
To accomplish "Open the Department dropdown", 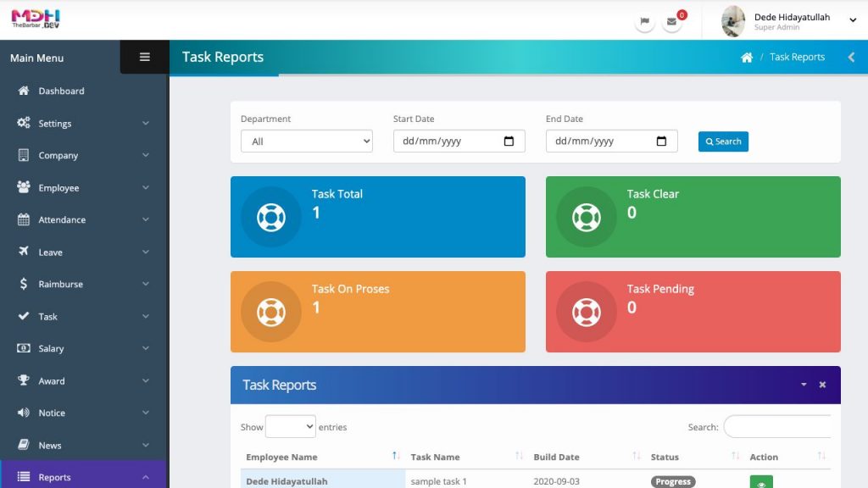I will (x=306, y=141).
